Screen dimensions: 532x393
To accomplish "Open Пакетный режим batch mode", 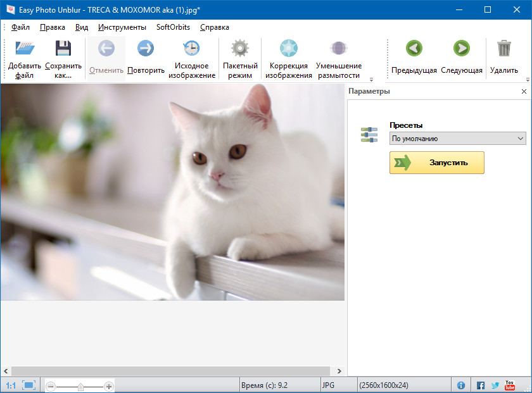I will pyautogui.click(x=240, y=49).
